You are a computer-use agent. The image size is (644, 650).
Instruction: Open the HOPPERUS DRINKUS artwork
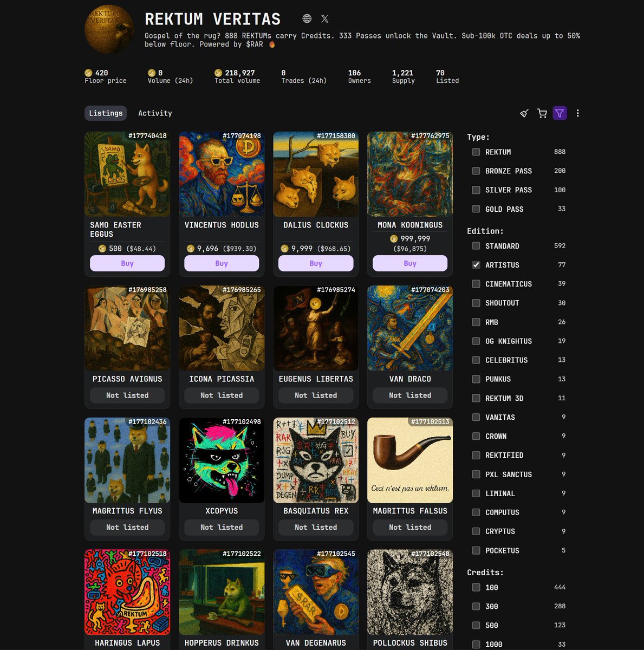[222, 592]
